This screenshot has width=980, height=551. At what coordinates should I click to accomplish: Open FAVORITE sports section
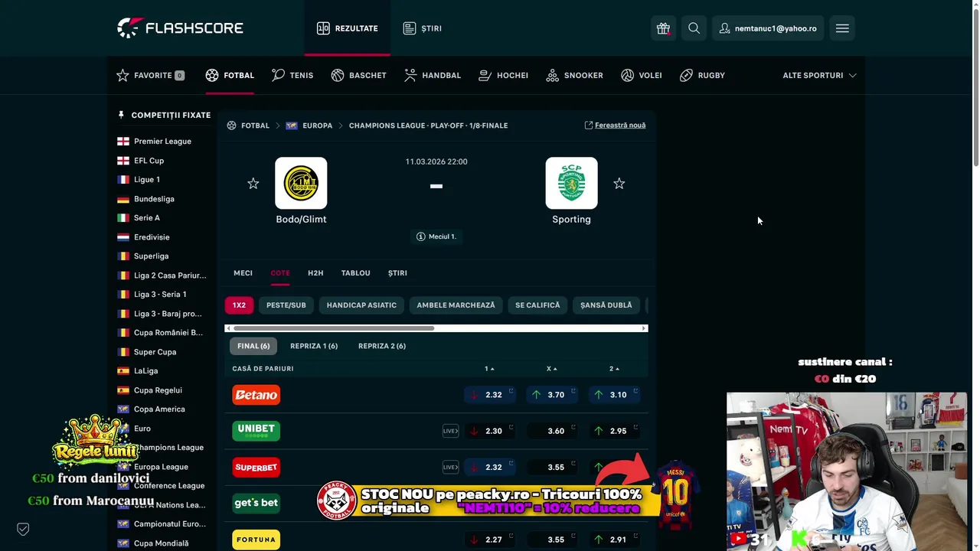pos(150,75)
